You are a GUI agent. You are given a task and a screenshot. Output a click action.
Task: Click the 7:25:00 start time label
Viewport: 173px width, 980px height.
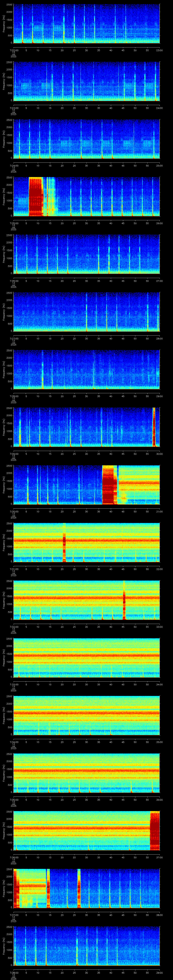tap(14, 223)
